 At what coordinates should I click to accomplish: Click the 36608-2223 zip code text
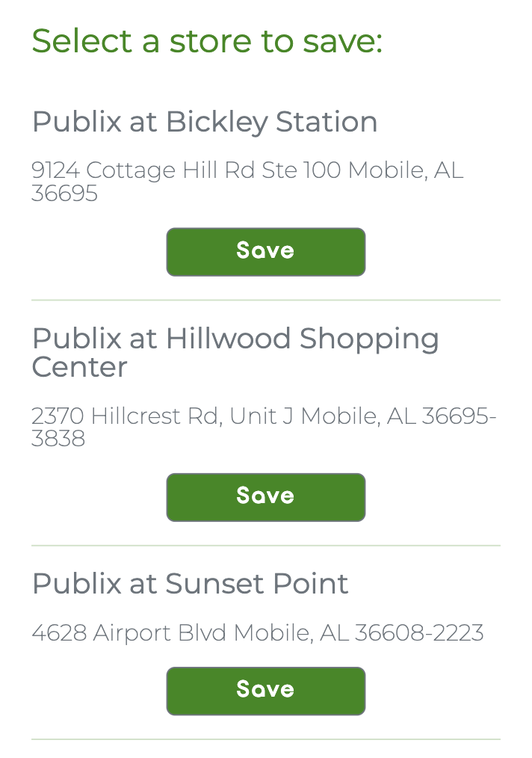418,633
